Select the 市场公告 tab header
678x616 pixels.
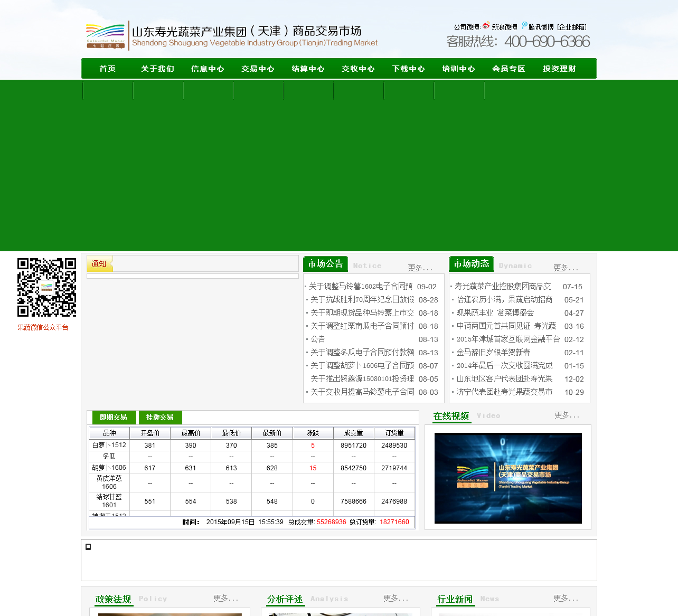pyautogui.click(x=326, y=264)
